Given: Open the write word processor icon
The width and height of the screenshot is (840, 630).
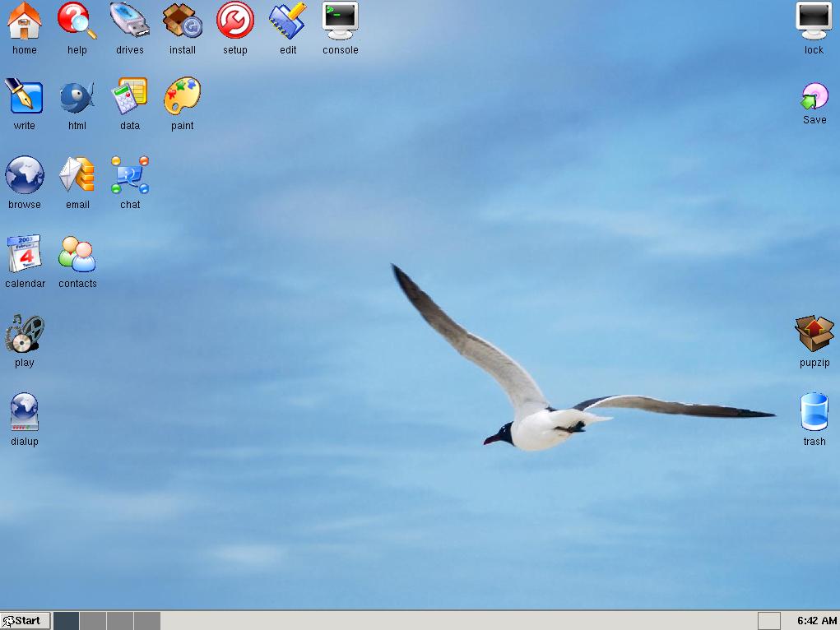Looking at the screenshot, I should 25,97.
